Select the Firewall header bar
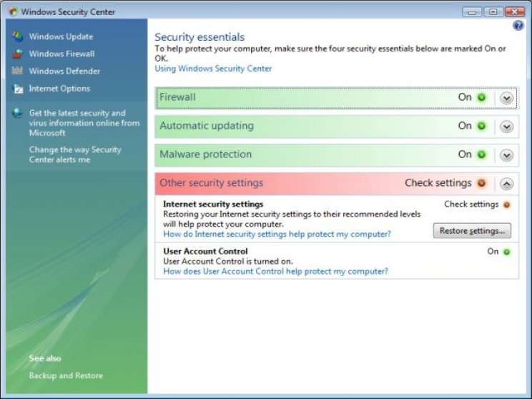532x399 pixels. point(337,98)
